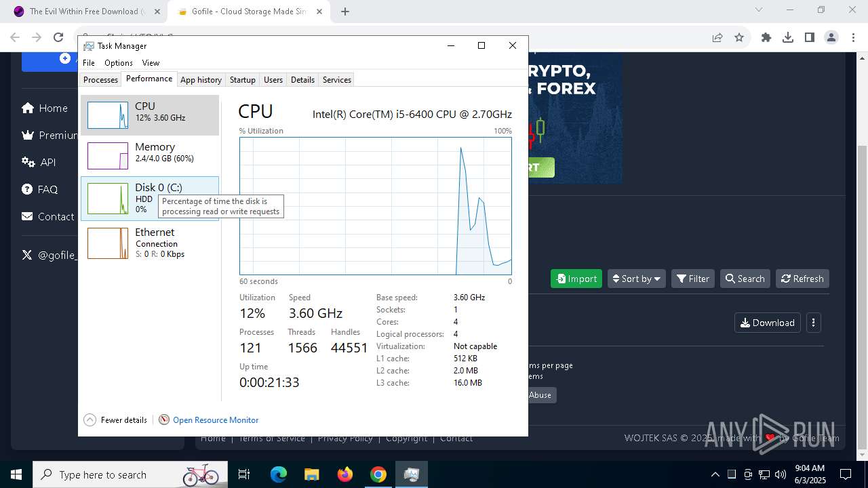Go back in Chrome
Viewport: 868px width, 488px height.
point(15,38)
